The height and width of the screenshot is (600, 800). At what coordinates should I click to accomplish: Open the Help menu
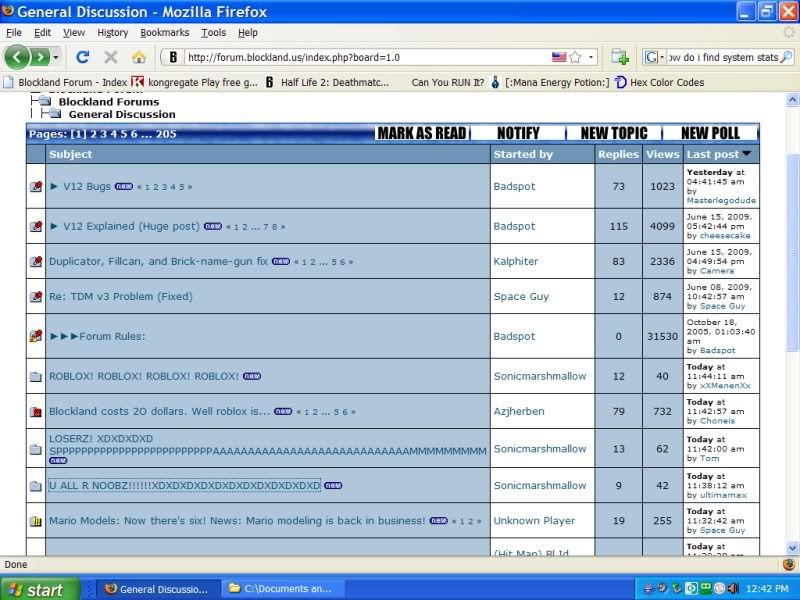tap(247, 33)
